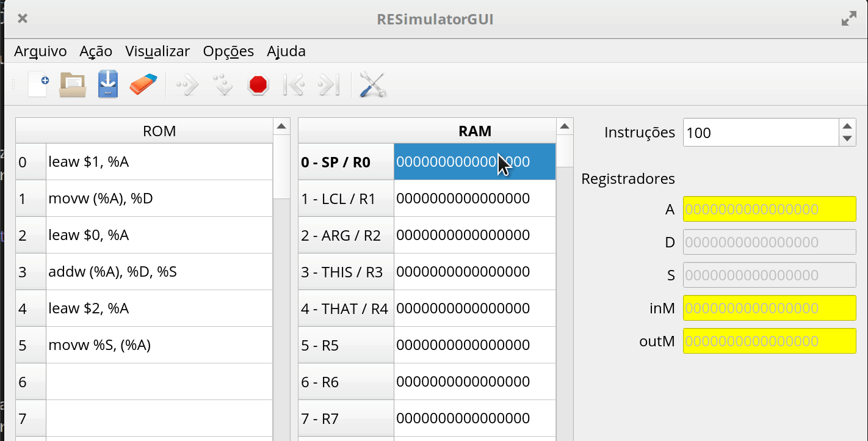
Task: Click the rewind-to-start arrow icon
Action: point(294,84)
